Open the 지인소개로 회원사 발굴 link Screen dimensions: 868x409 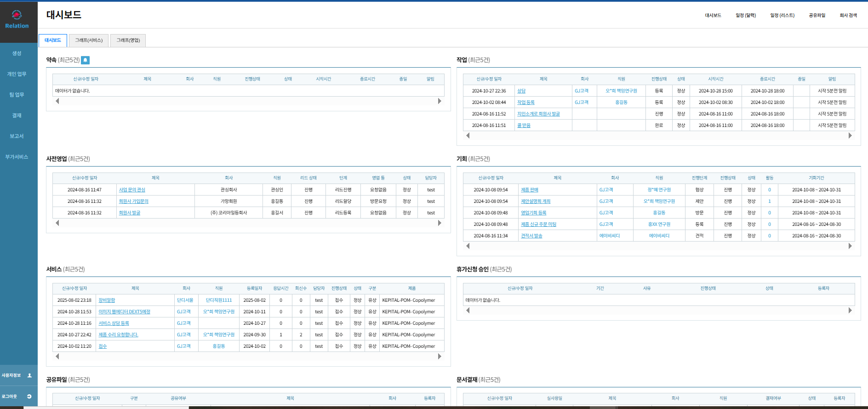pos(538,114)
